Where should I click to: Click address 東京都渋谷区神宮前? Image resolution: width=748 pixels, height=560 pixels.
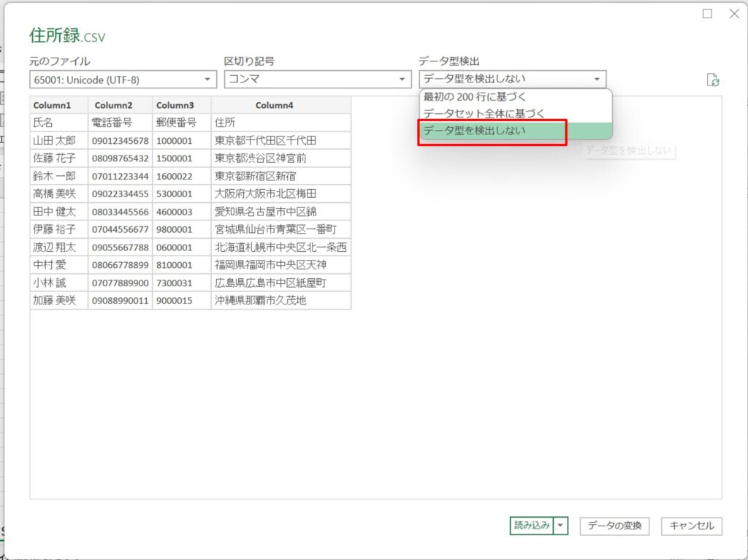pyautogui.click(x=281, y=158)
